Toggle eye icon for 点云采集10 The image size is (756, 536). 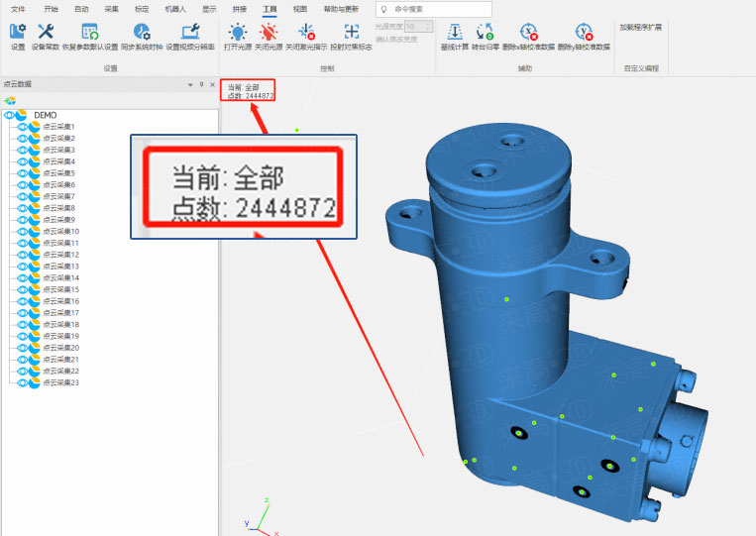[x=23, y=231]
